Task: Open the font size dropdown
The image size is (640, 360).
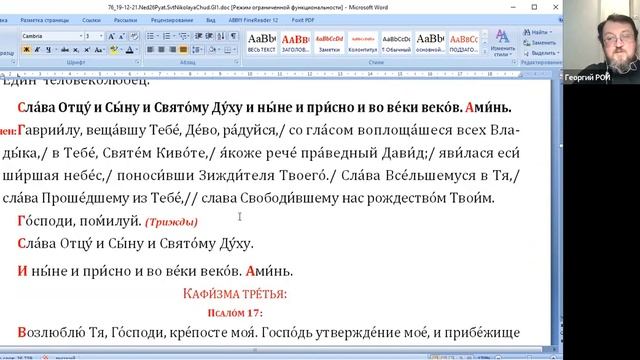Action: [101, 36]
